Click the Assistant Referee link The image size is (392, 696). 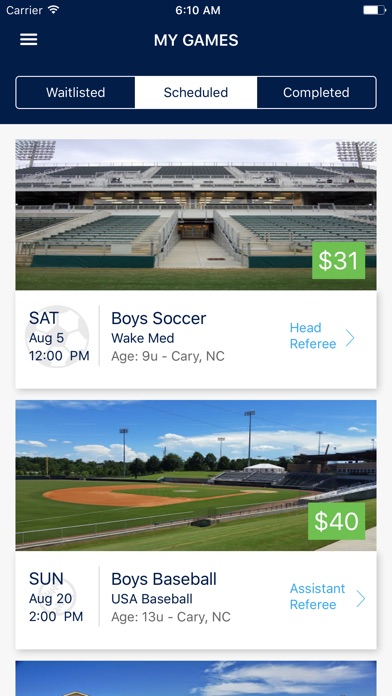tap(317, 597)
